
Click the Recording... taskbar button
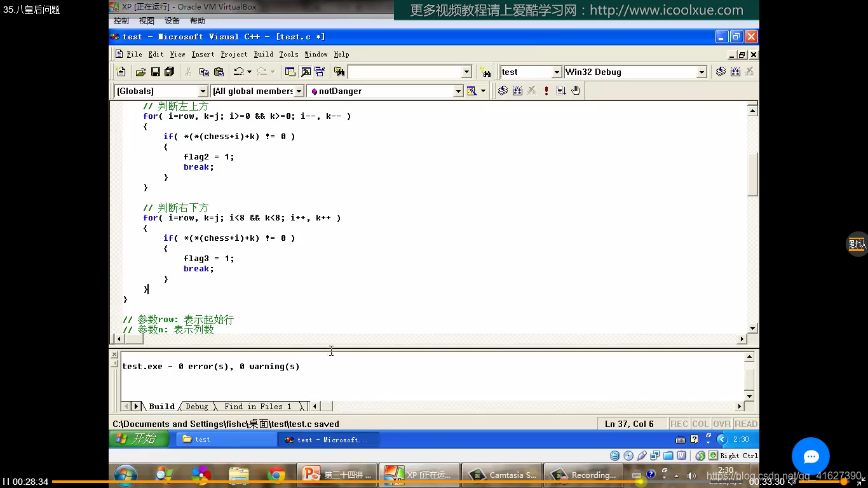click(x=584, y=475)
